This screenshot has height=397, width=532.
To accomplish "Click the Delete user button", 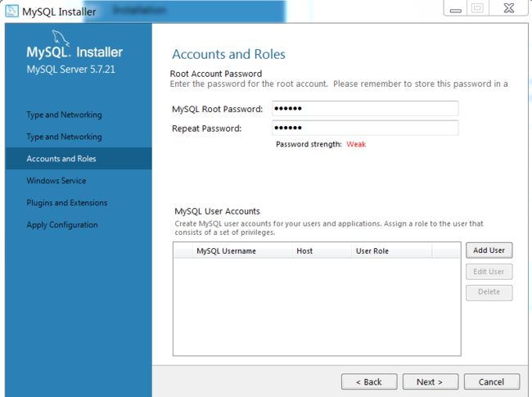I will (489, 292).
